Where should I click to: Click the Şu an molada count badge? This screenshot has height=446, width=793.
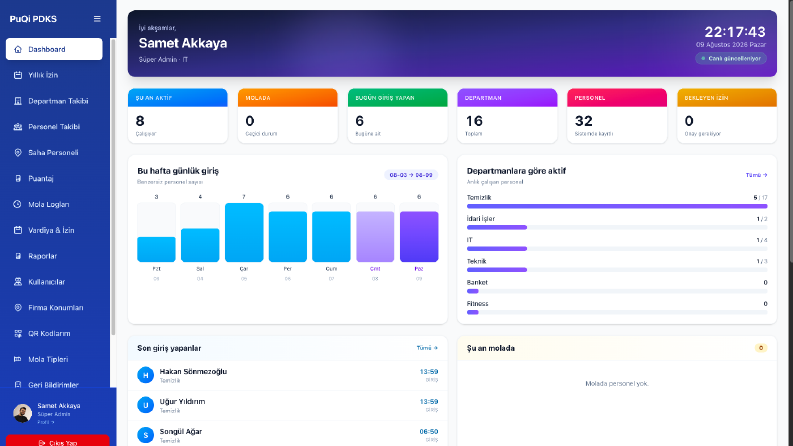click(x=761, y=348)
